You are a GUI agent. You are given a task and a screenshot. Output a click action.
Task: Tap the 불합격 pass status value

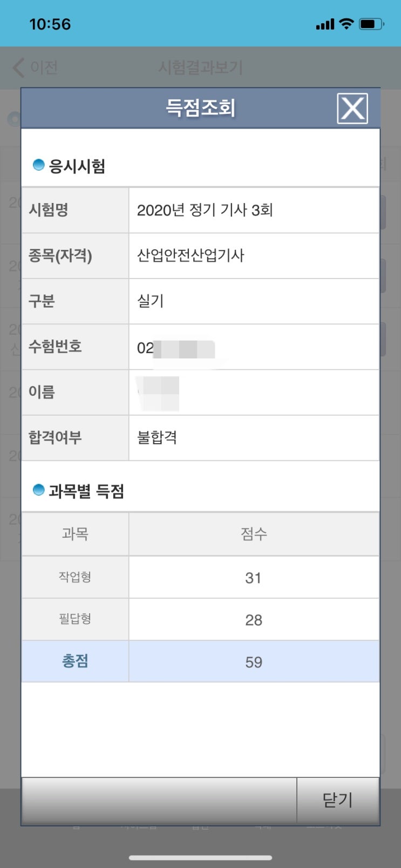[x=157, y=437]
